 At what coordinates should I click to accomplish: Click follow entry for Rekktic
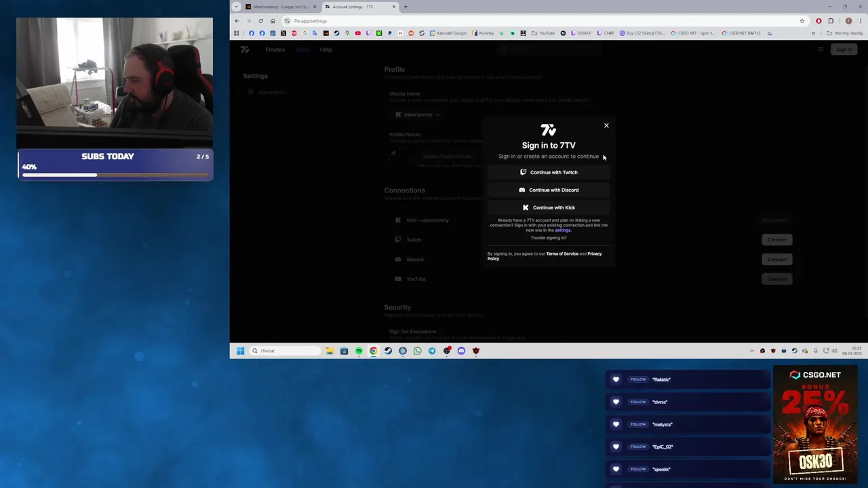tap(688, 380)
